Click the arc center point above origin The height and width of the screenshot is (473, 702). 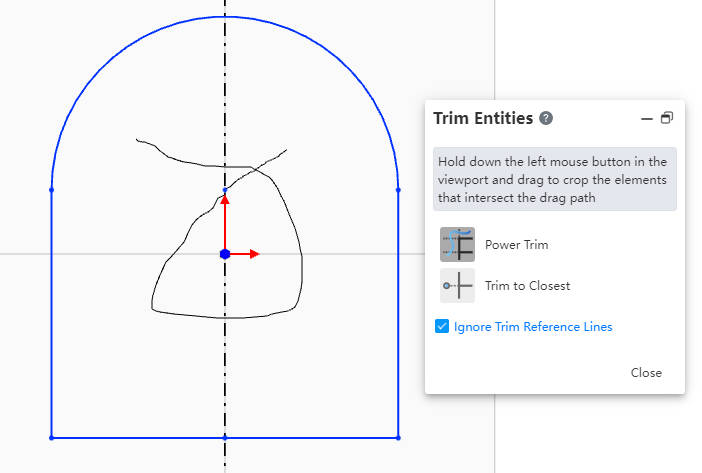225,190
